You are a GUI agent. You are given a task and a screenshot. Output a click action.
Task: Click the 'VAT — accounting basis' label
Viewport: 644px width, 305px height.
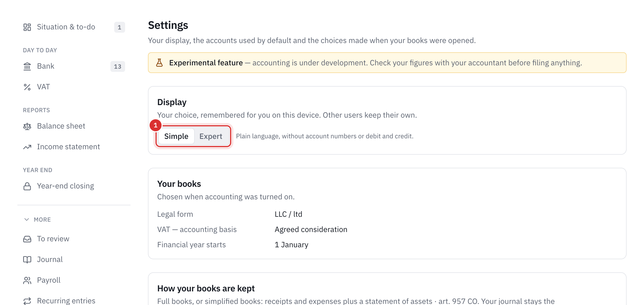click(197, 230)
